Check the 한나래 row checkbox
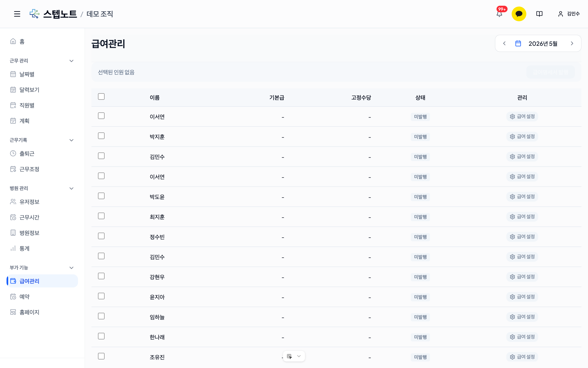 (x=101, y=336)
